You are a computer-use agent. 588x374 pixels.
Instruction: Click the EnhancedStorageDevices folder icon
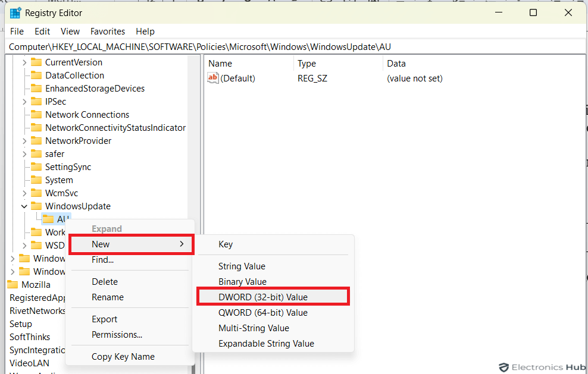(36, 89)
